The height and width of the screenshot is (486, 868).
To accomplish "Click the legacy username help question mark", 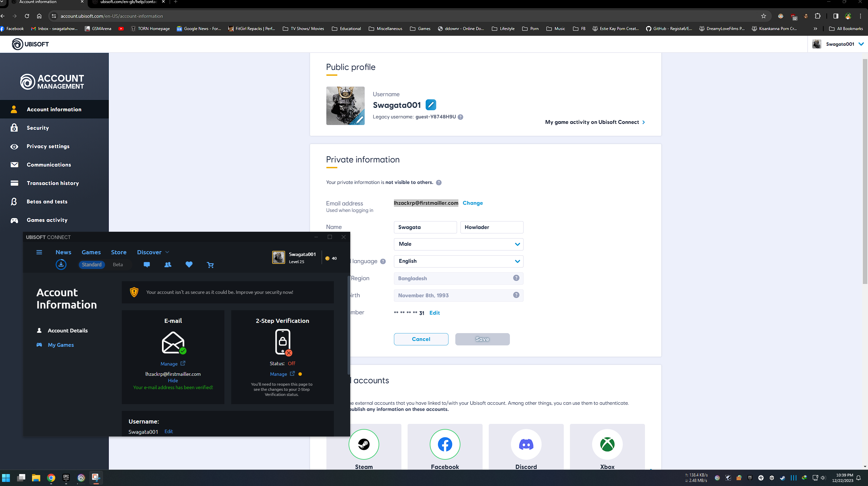I will [460, 117].
